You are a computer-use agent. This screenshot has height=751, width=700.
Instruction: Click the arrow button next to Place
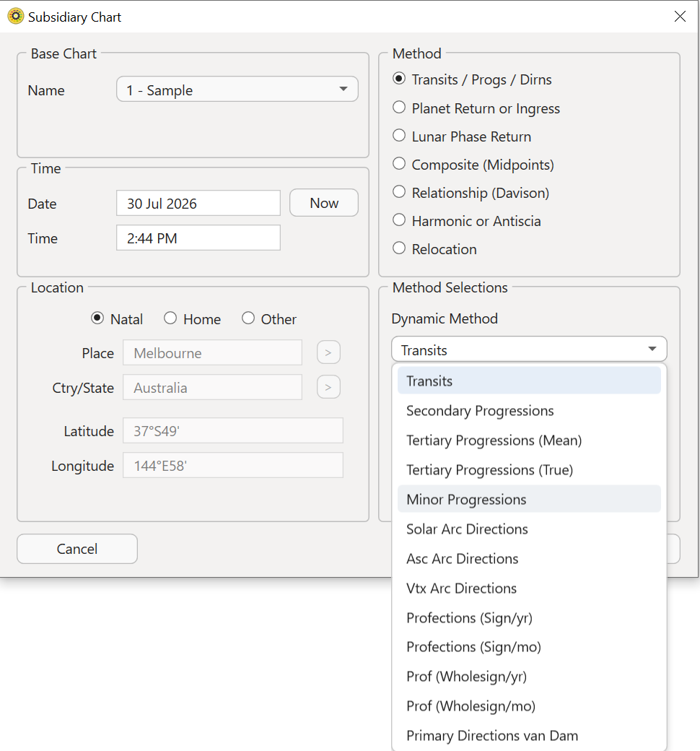click(328, 352)
